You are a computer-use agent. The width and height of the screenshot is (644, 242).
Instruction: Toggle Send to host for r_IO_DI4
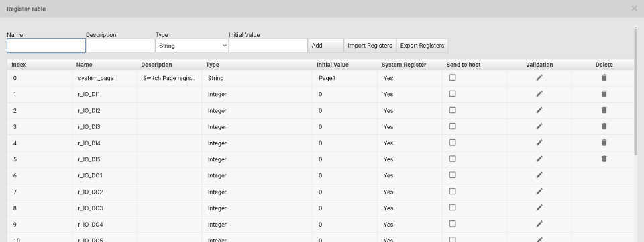(453, 143)
